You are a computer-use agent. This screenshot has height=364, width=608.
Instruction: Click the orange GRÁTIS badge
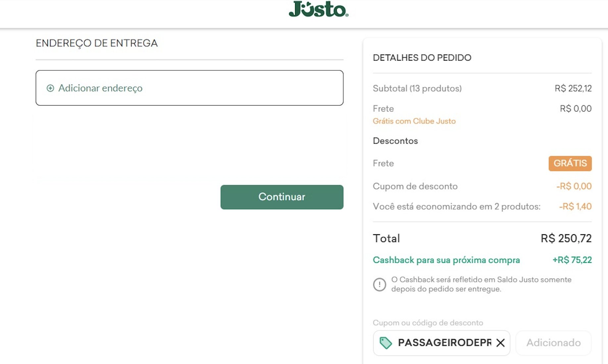570,163
